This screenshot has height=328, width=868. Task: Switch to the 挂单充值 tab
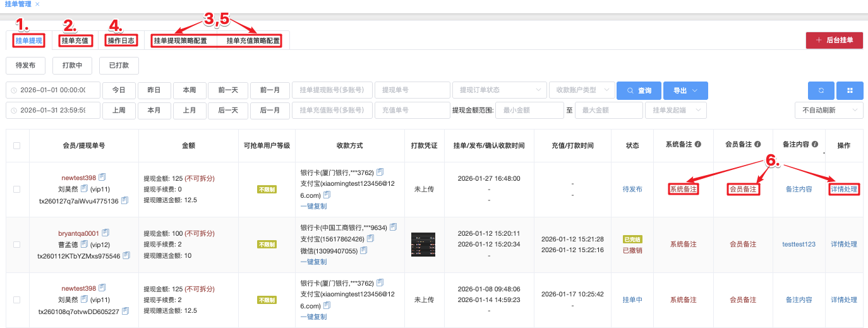[76, 41]
